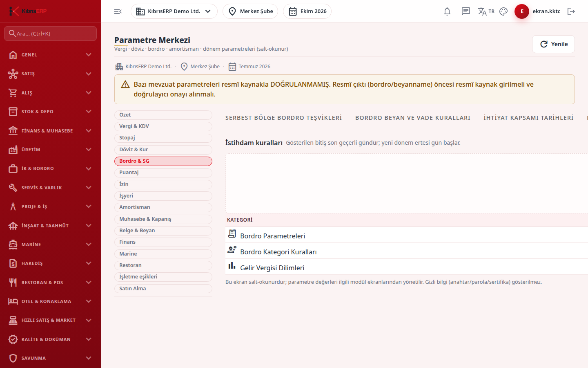Open user avatar E

522,11
